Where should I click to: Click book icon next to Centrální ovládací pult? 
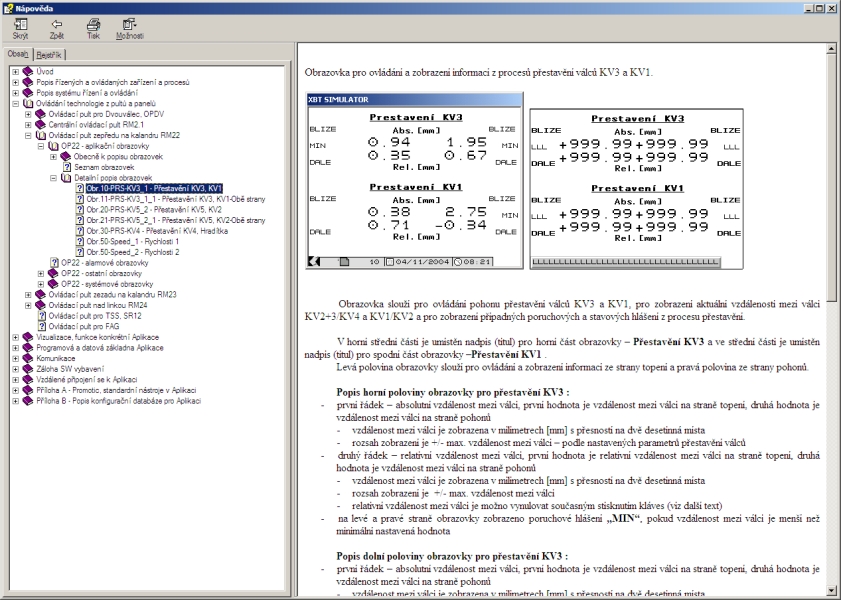(x=41, y=124)
